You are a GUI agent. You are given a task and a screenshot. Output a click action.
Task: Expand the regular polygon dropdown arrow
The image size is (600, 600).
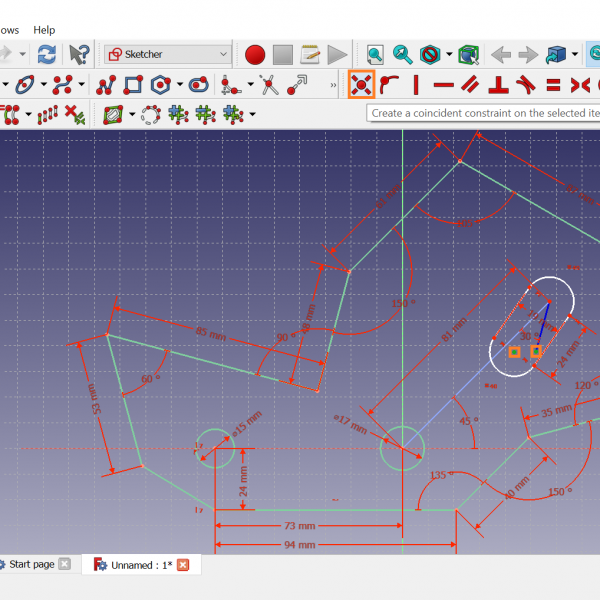tap(178, 85)
